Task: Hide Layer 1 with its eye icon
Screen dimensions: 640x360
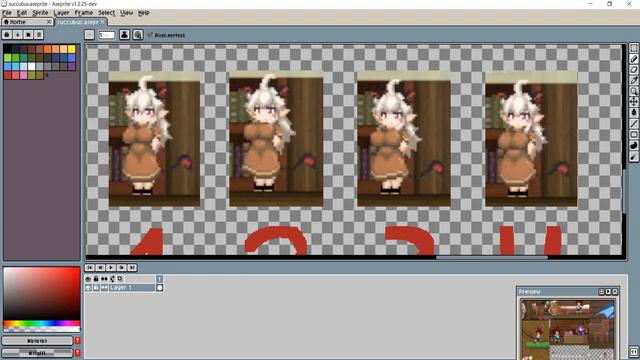Action: click(x=88, y=288)
